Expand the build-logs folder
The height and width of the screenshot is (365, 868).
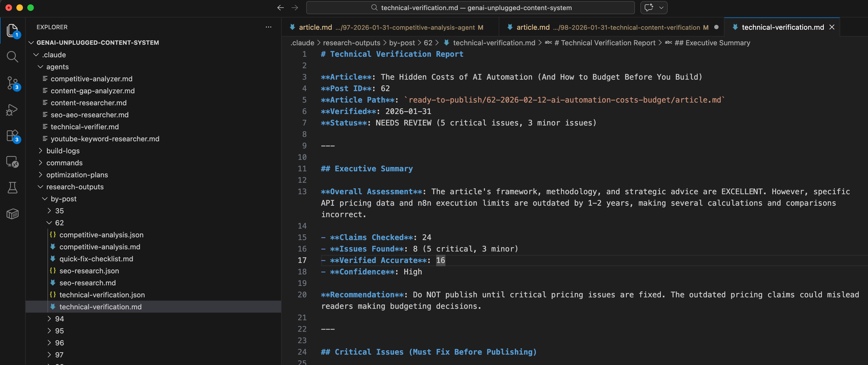[x=63, y=151]
